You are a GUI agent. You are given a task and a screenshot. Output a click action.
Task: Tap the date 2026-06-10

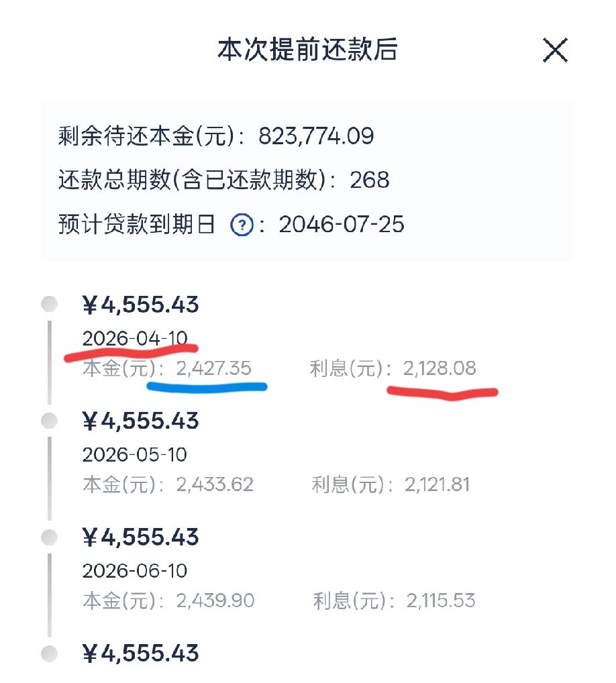click(135, 571)
